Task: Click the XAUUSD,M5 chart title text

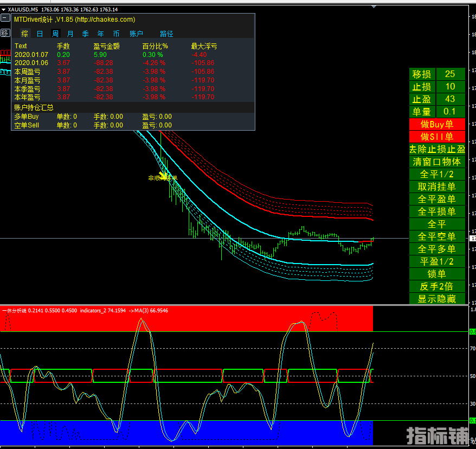Action: click(x=23, y=10)
